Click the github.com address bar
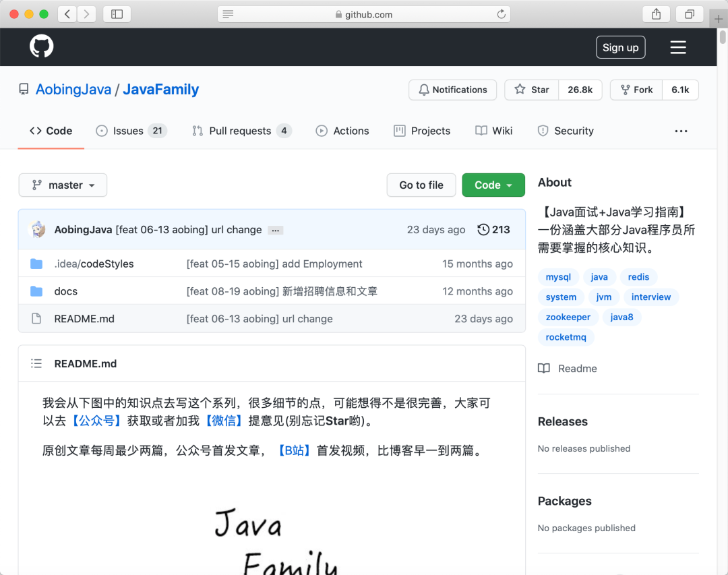 (x=363, y=14)
